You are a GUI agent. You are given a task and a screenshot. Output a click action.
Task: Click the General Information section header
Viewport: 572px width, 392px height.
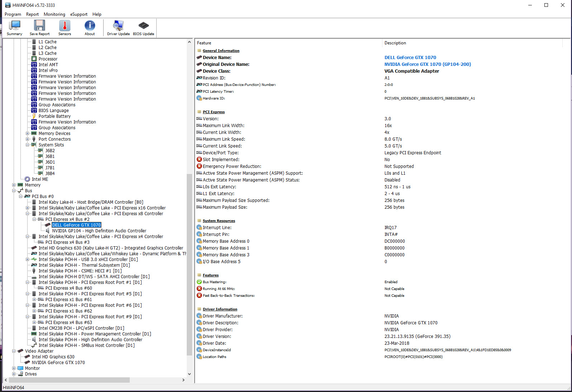point(221,51)
